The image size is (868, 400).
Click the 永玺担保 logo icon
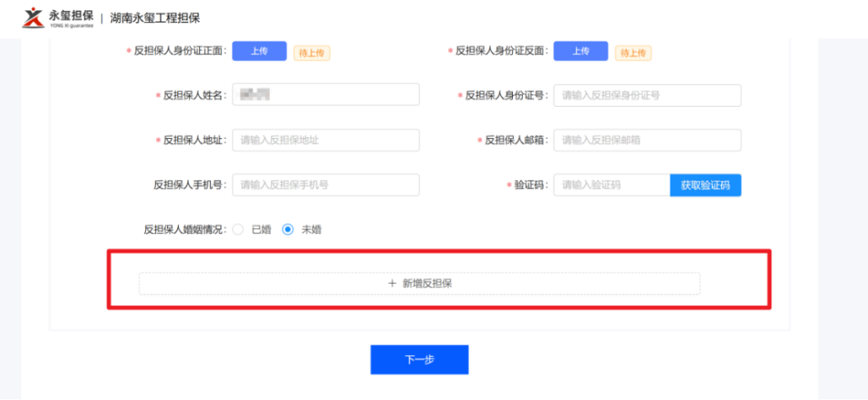point(33,18)
